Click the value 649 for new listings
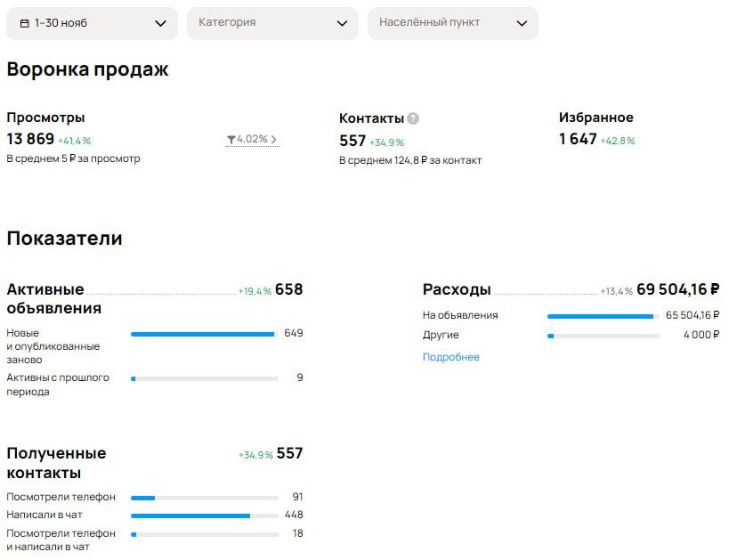Image resolution: width=729 pixels, height=560 pixels. point(294,333)
